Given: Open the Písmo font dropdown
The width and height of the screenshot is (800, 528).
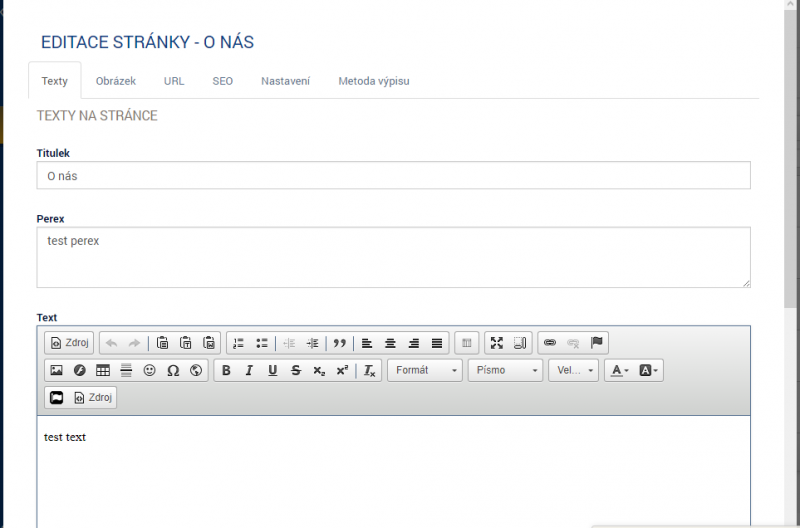Looking at the screenshot, I should pyautogui.click(x=507, y=370).
